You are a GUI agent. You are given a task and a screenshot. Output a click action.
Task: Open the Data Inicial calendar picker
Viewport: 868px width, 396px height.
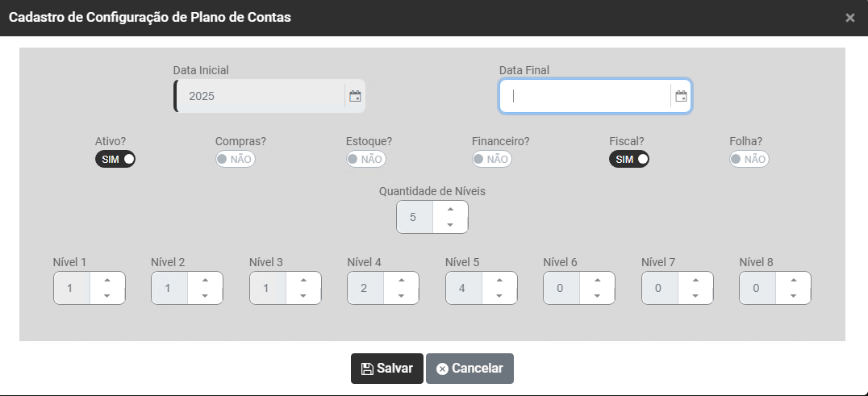pos(355,96)
